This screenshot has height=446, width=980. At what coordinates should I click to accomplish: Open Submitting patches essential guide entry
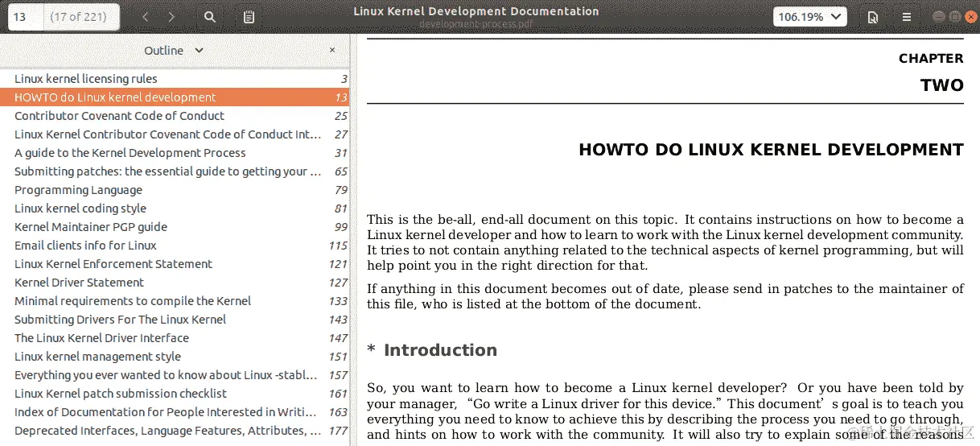[175, 171]
